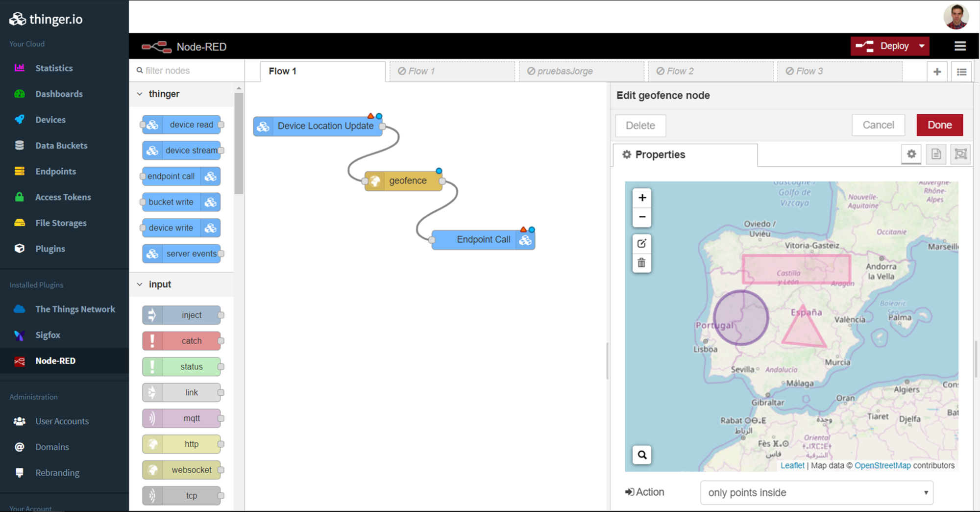Open Access Tokens page
Viewport: 980px width, 512px height.
point(63,197)
